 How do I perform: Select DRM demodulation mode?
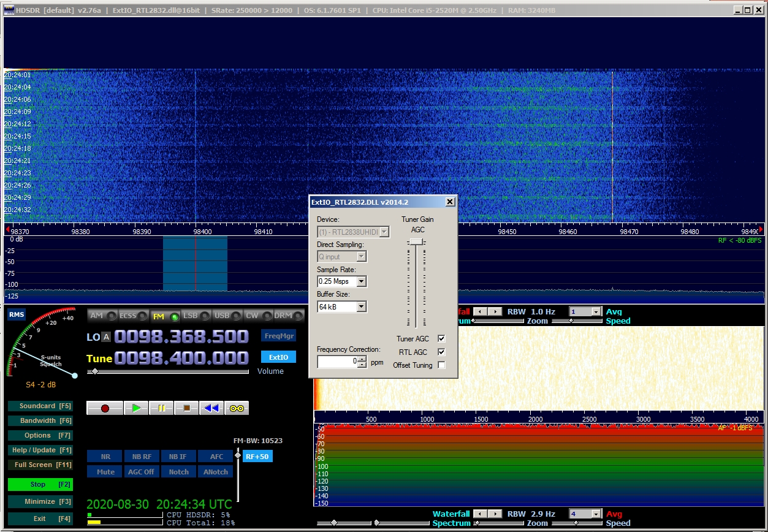[x=289, y=316]
